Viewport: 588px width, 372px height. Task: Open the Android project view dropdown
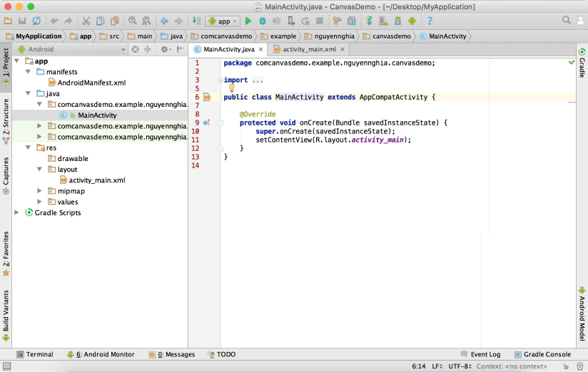pos(71,49)
